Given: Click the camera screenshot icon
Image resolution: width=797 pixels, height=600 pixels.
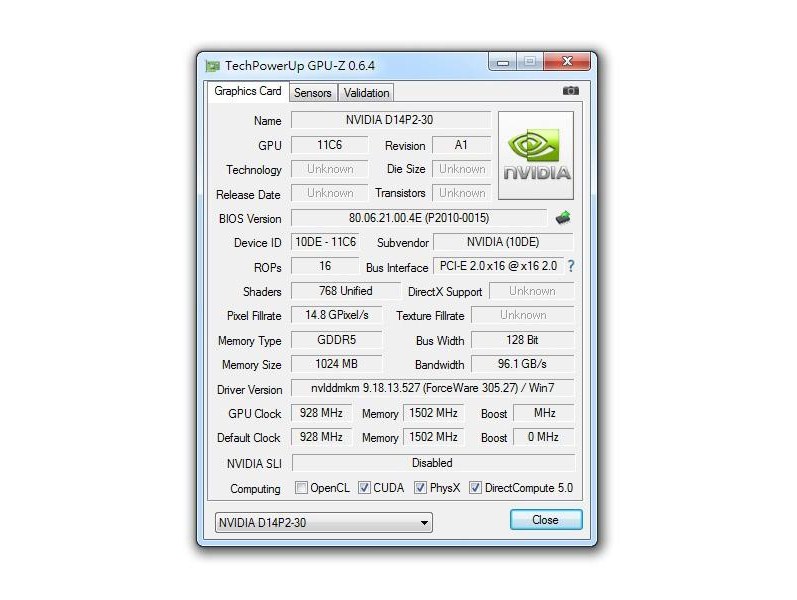Looking at the screenshot, I should coord(570,92).
